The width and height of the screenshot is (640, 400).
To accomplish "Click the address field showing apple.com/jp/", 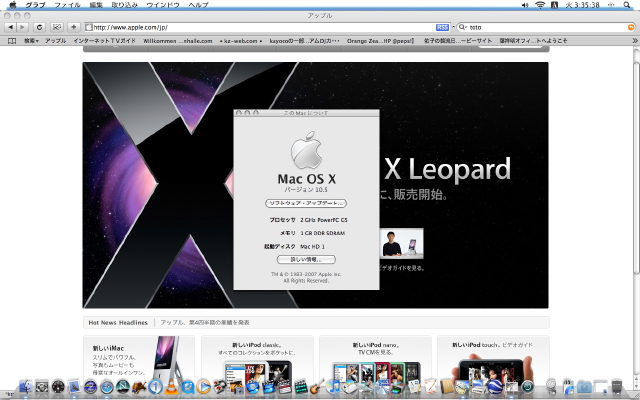I will point(267,27).
